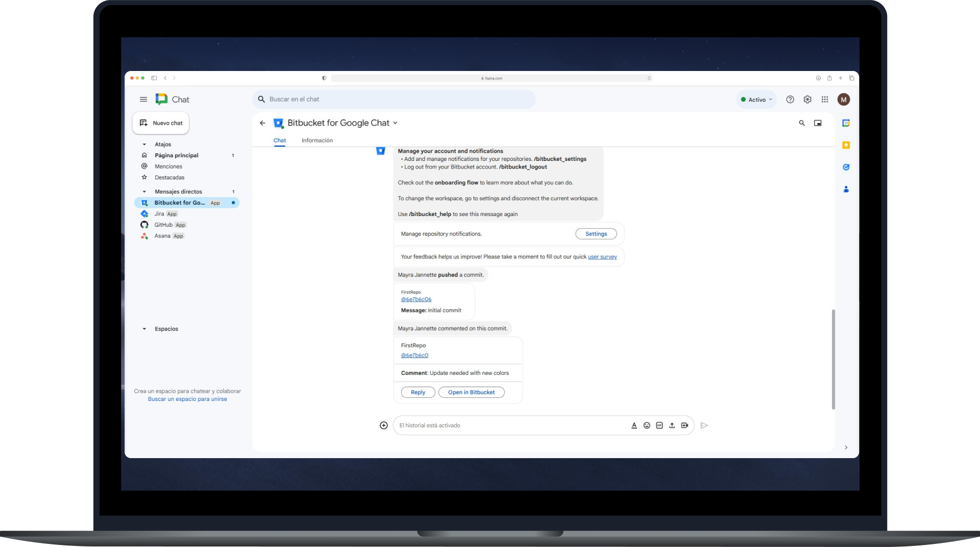Open the user survey link

point(602,257)
